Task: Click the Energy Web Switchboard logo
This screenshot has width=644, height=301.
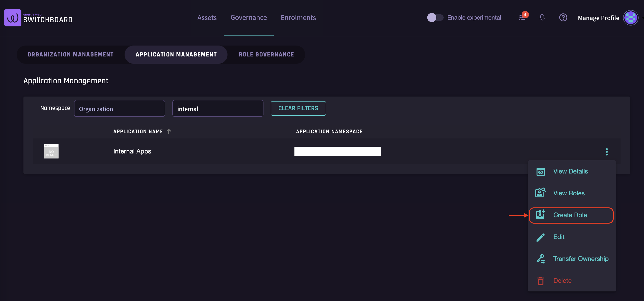Action: click(38, 18)
